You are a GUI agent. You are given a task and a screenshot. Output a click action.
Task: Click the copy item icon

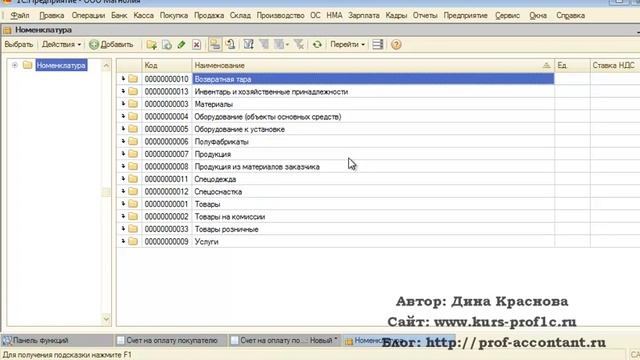coord(167,45)
